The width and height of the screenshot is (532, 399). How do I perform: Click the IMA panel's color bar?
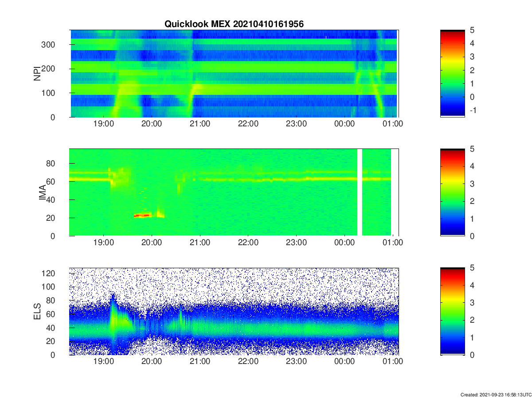[453, 192]
